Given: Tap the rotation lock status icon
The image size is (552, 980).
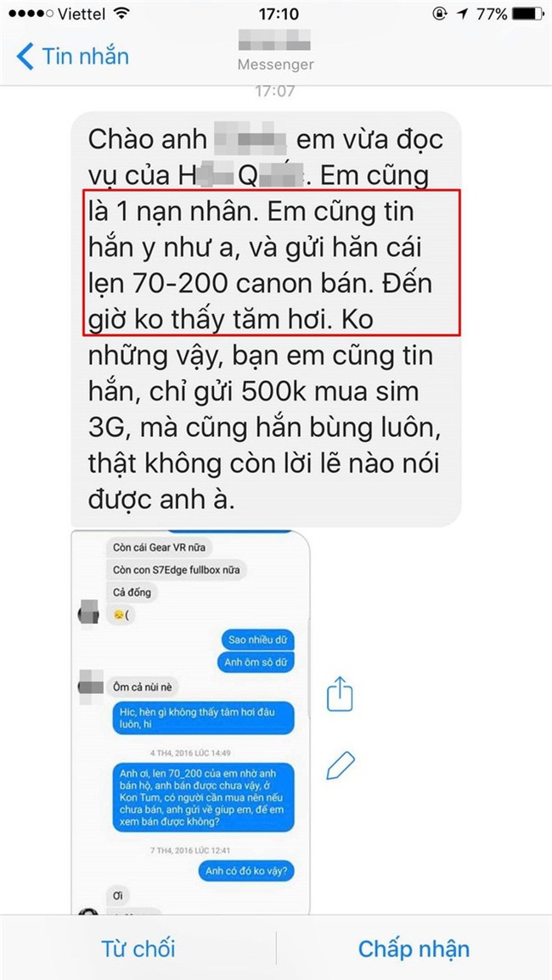Looking at the screenshot, I should click(442, 14).
